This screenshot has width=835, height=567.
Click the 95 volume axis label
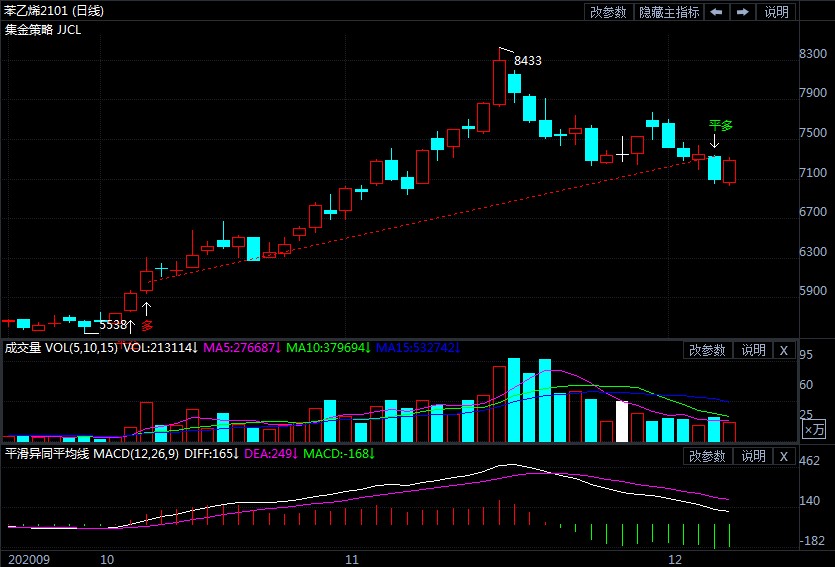tap(806, 355)
